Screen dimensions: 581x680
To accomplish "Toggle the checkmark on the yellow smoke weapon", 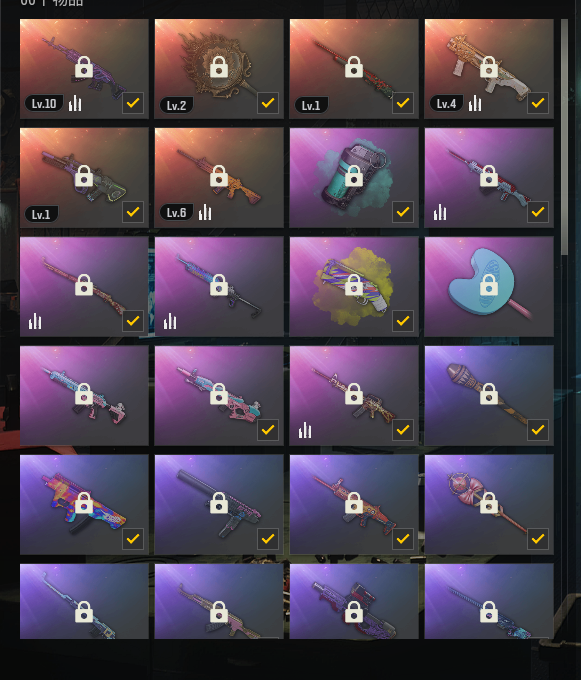I will pos(403,321).
